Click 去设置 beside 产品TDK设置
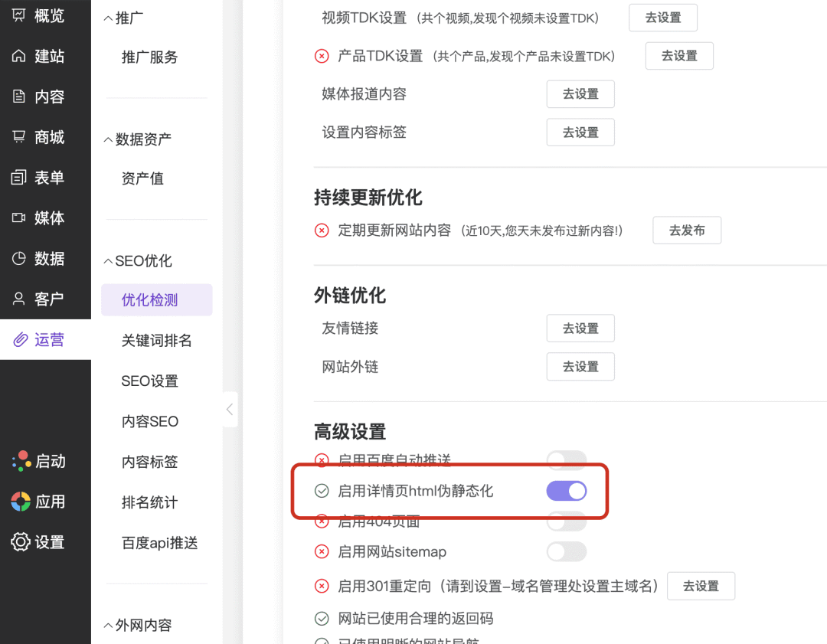The height and width of the screenshot is (644, 827). [x=678, y=56]
